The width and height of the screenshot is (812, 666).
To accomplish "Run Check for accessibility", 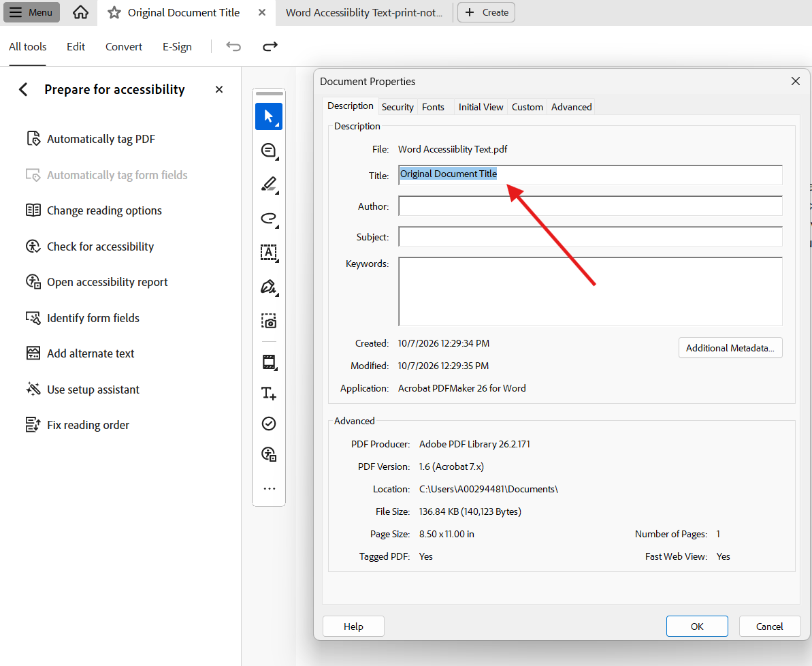I will click(90, 247).
